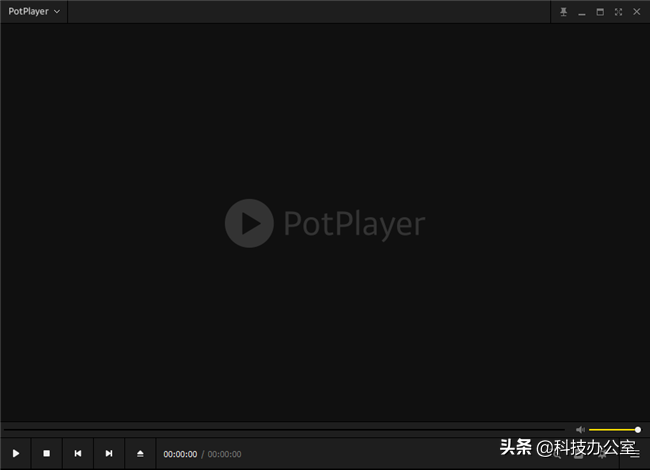
Task: Click the yellow volume slider
Action: (x=615, y=430)
